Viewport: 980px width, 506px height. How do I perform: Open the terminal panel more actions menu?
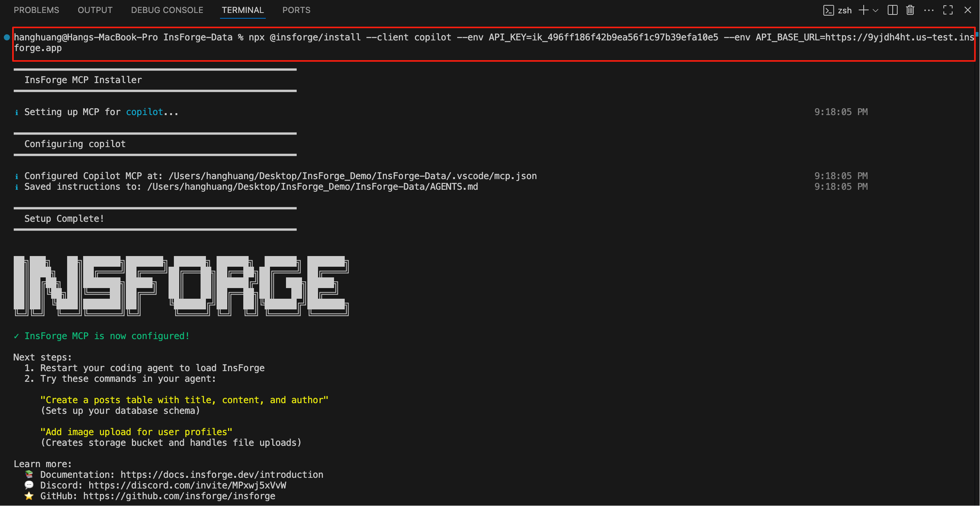click(929, 10)
